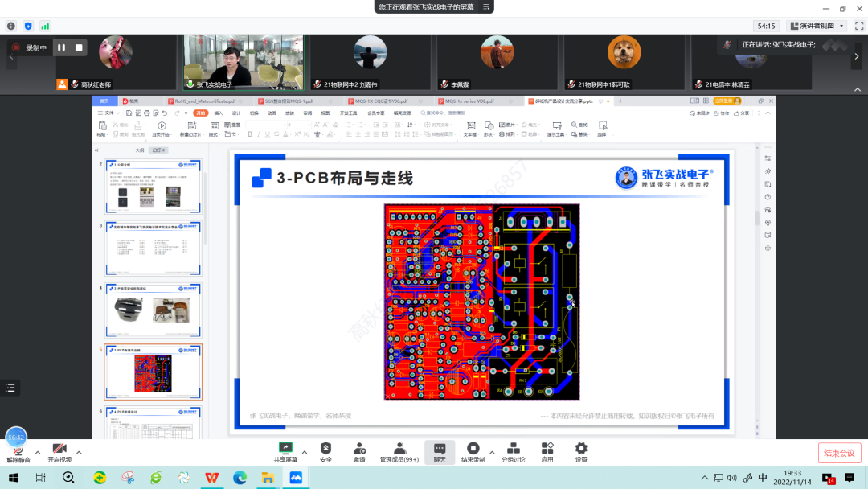Open the 演讲者视图 view dropdown

(x=815, y=26)
